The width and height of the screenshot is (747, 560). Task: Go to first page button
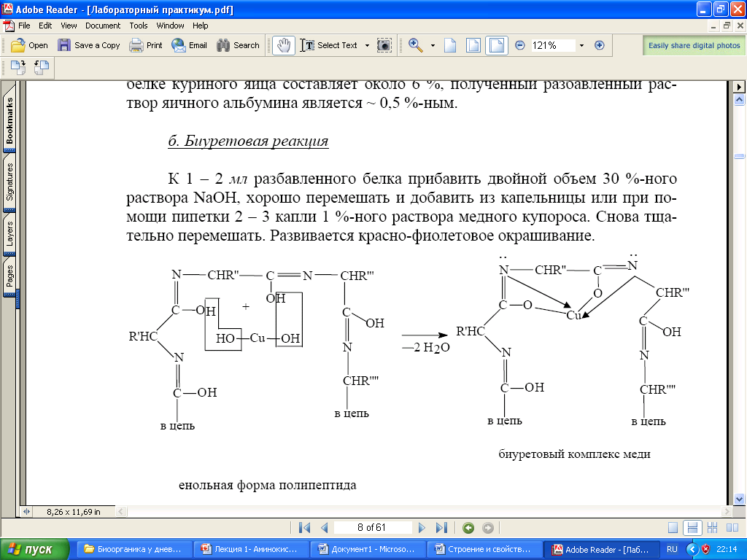coord(304,528)
